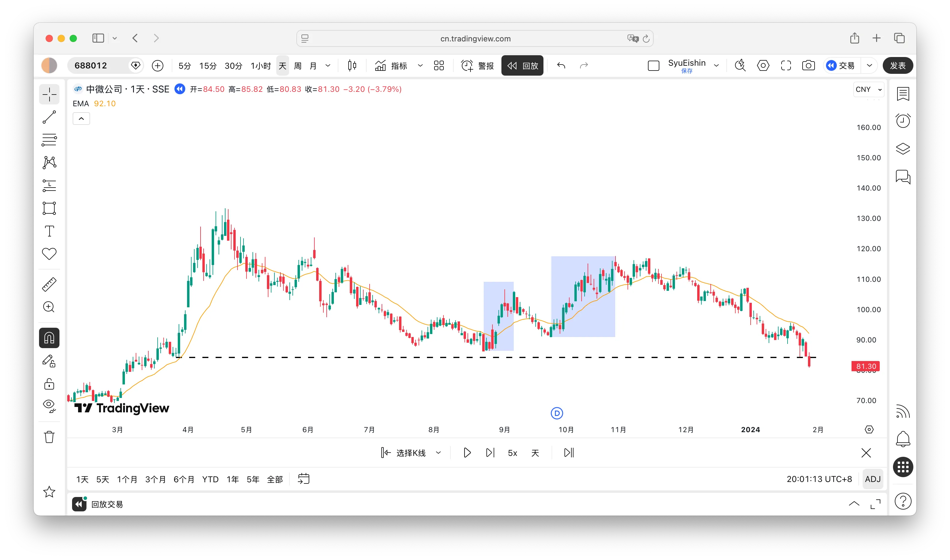
Task: Select the crosshair cursor tool
Action: coord(49,94)
